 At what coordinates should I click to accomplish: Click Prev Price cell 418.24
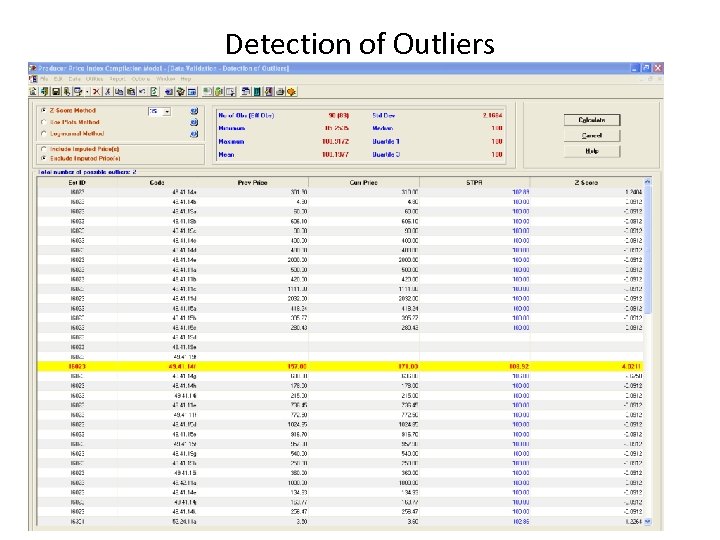coord(298,309)
